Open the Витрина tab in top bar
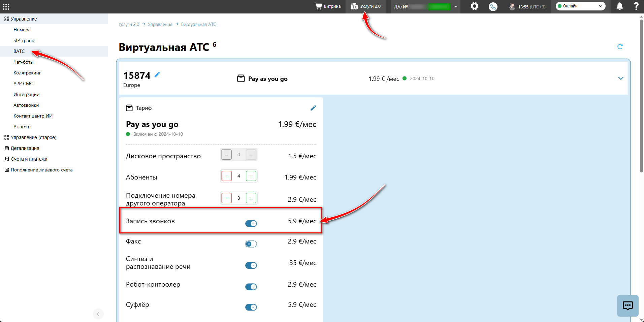The width and height of the screenshot is (644, 322). [328, 6]
